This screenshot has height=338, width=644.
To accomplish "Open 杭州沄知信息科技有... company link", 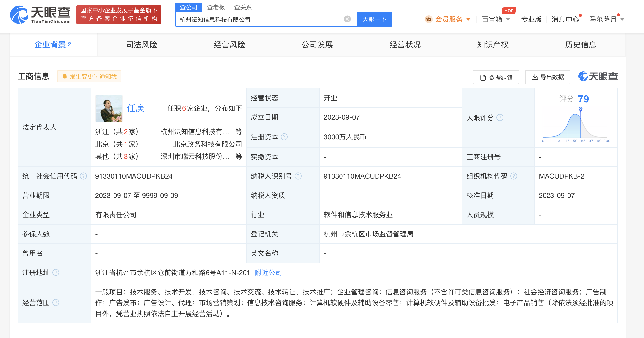I will point(195,132).
